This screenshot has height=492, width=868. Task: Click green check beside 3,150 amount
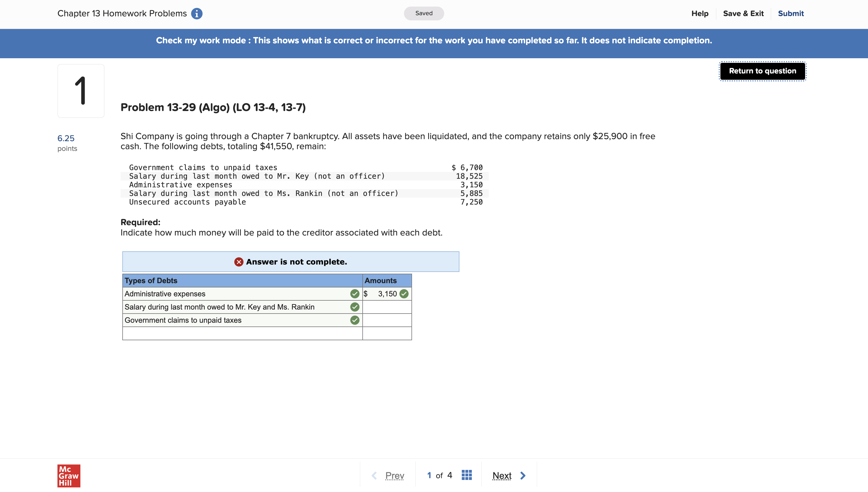click(x=404, y=294)
